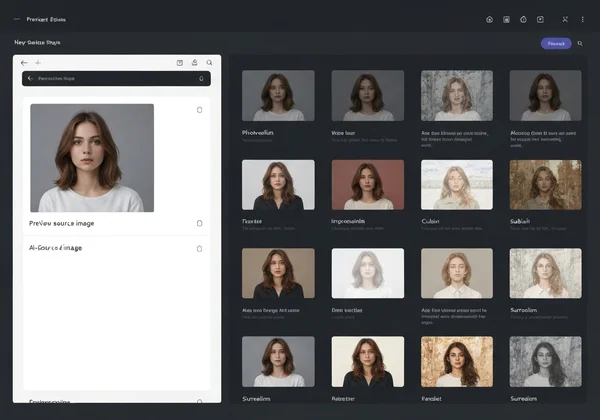Click the purple pill button in the header
Image resolution: width=600 pixels, height=420 pixels.
pos(556,44)
